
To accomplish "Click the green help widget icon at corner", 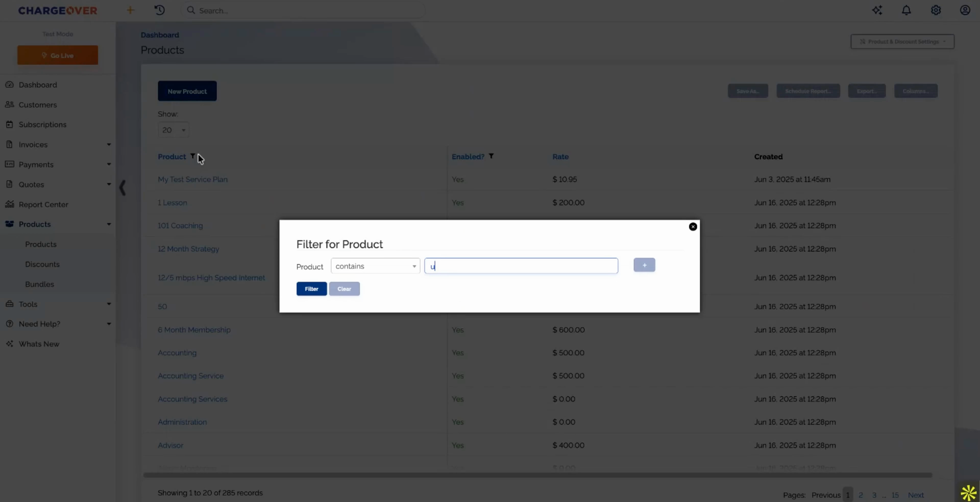I will point(968,493).
